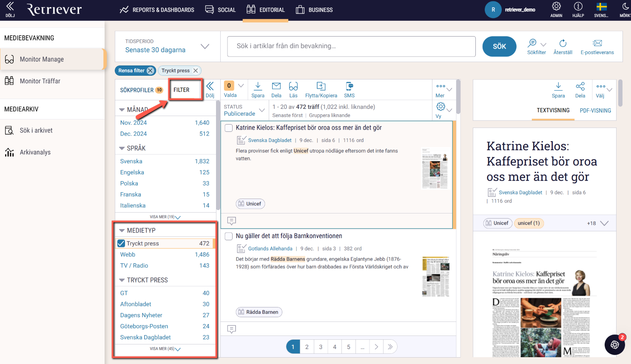631x364 pixels.
Task: Collapse the SPRÅK filter section
Action: [x=122, y=148]
